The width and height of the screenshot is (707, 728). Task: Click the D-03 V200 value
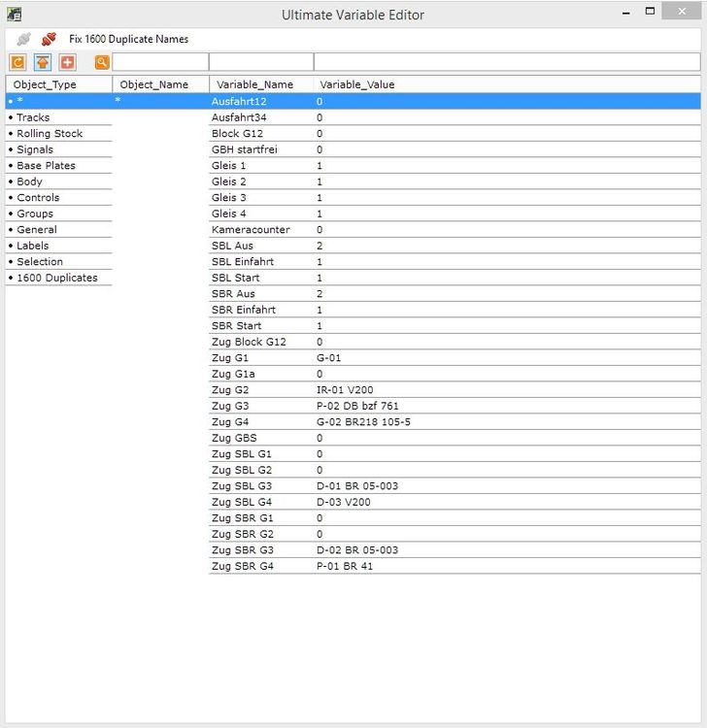click(343, 502)
